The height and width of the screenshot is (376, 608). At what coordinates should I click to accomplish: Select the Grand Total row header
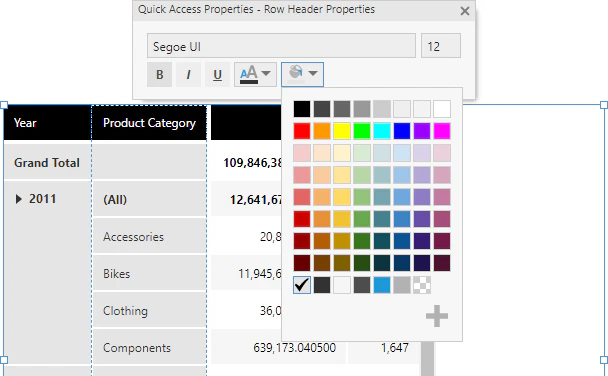coord(47,162)
